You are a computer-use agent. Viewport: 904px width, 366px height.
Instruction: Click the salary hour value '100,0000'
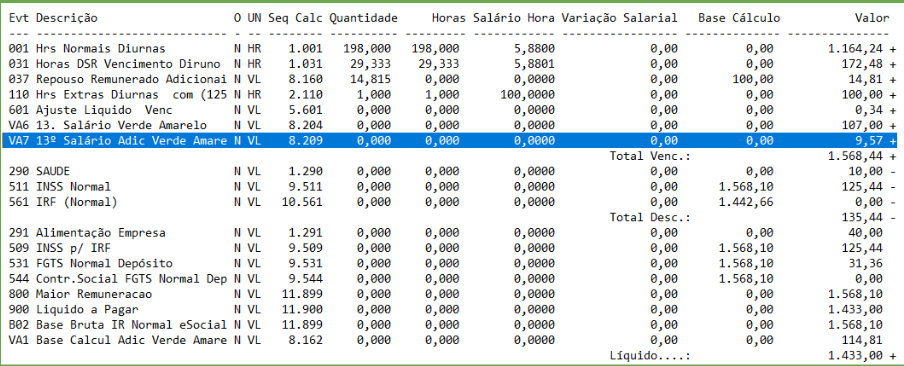(x=528, y=95)
